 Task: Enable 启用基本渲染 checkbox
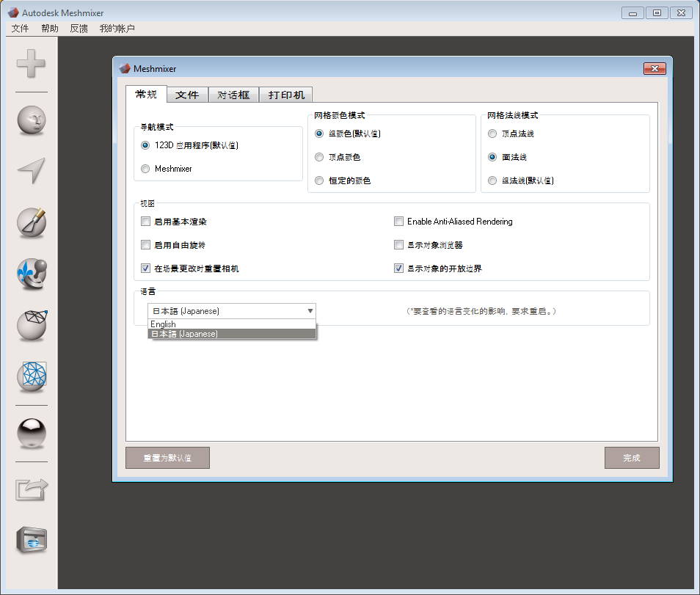[145, 222]
